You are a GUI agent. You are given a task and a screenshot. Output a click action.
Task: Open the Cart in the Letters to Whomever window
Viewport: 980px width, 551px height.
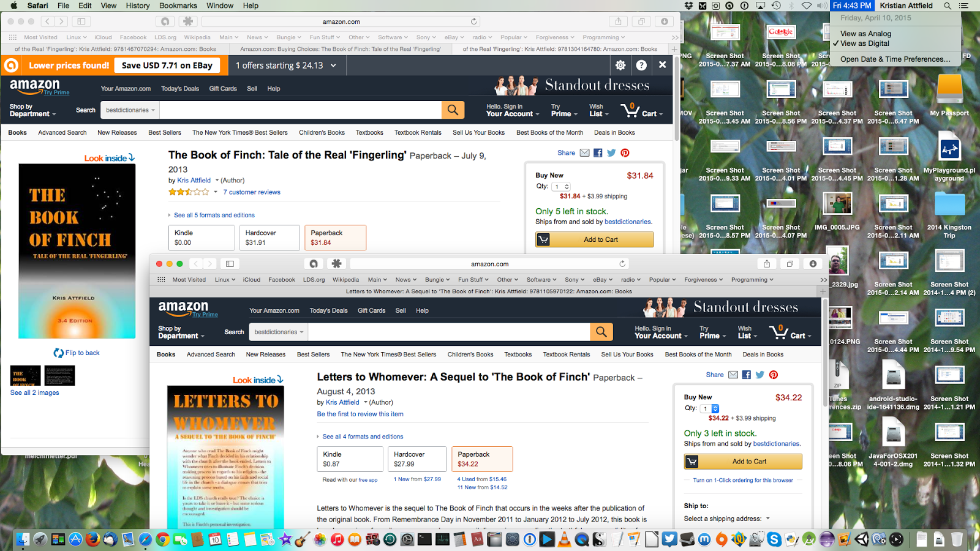[791, 332]
